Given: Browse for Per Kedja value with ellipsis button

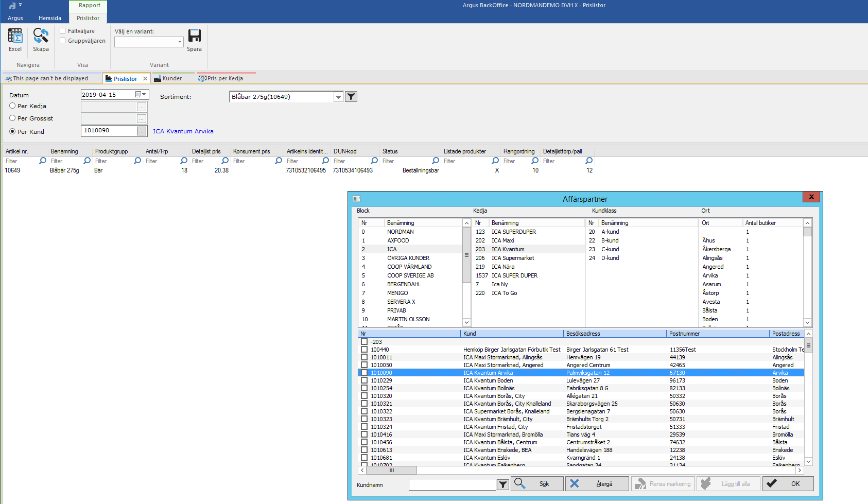Looking at the screenshot, I should (x=141, y=107).
